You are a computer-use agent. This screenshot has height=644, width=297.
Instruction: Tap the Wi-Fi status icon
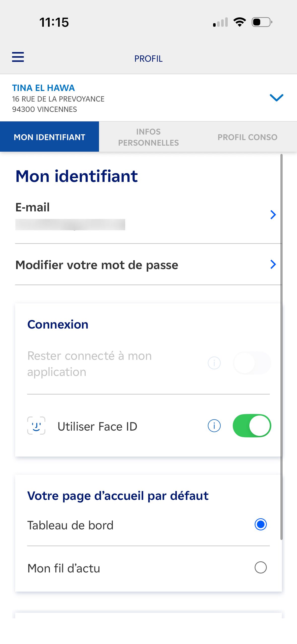click(x=240, y=22)
